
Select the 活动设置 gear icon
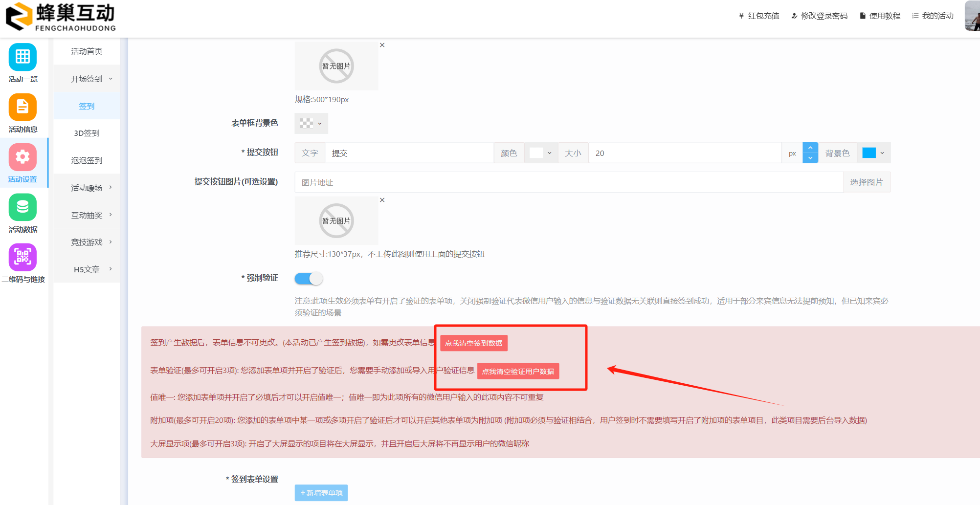click(x=22, y=157)
